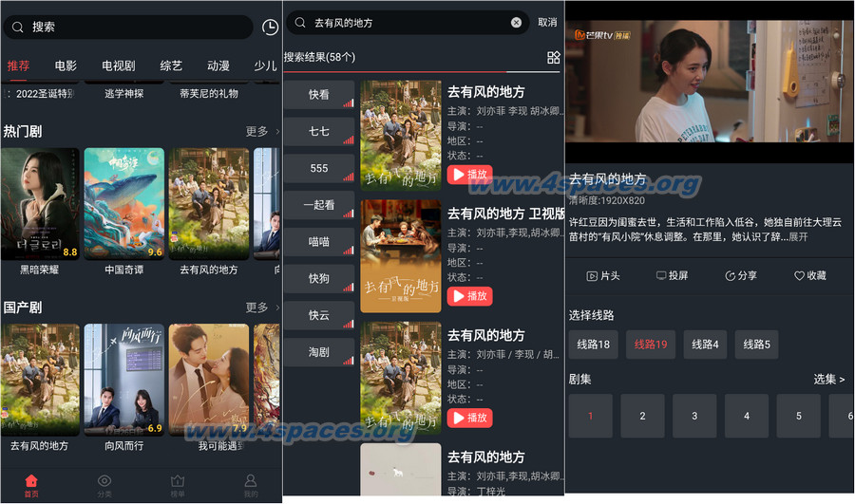Open the 中国奇谭 poster thumbnail
The image size is (855, 504).
point(123,204)
